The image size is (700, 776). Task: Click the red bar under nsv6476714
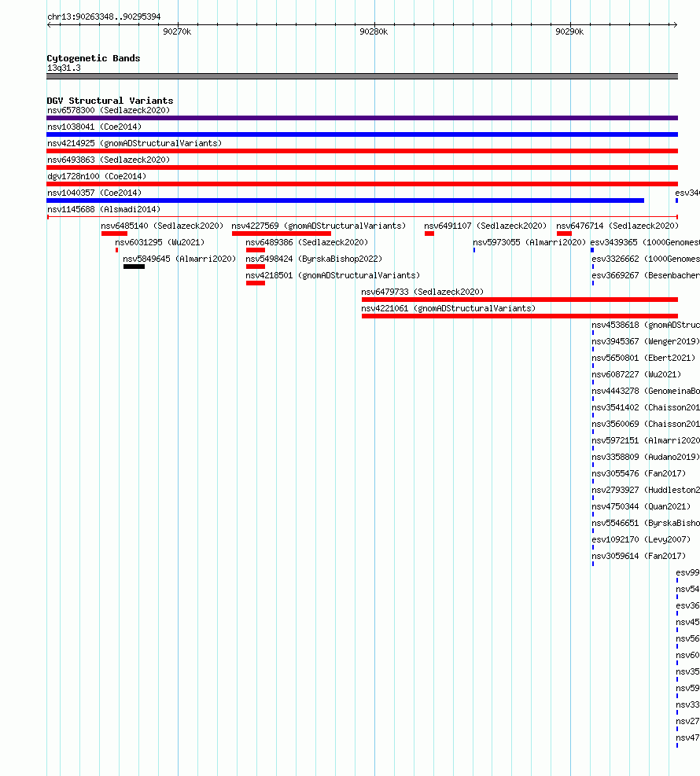[x=565, y=234]
